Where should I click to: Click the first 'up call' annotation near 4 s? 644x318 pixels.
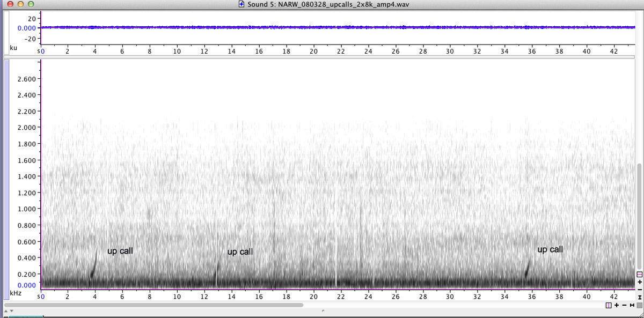coord(120,250)
